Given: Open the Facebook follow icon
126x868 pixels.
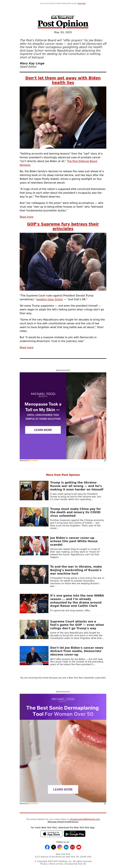Looking at the screenshot, I should point(47,847).
